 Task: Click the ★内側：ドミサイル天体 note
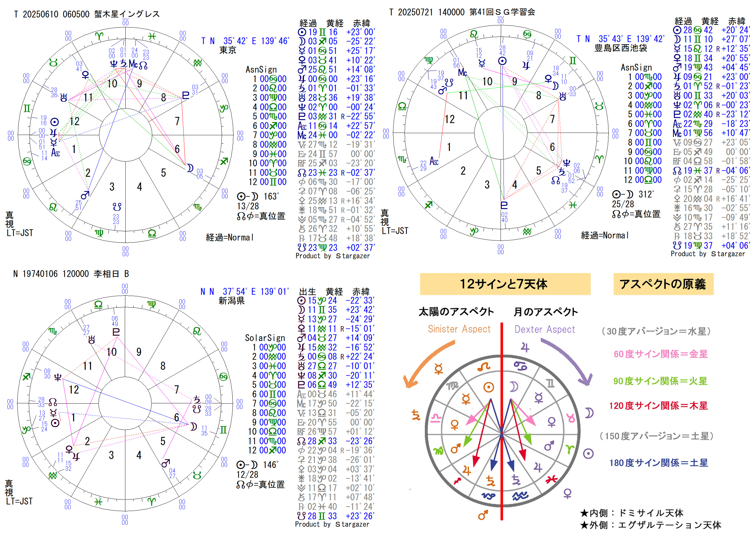(x=632, y=513)
